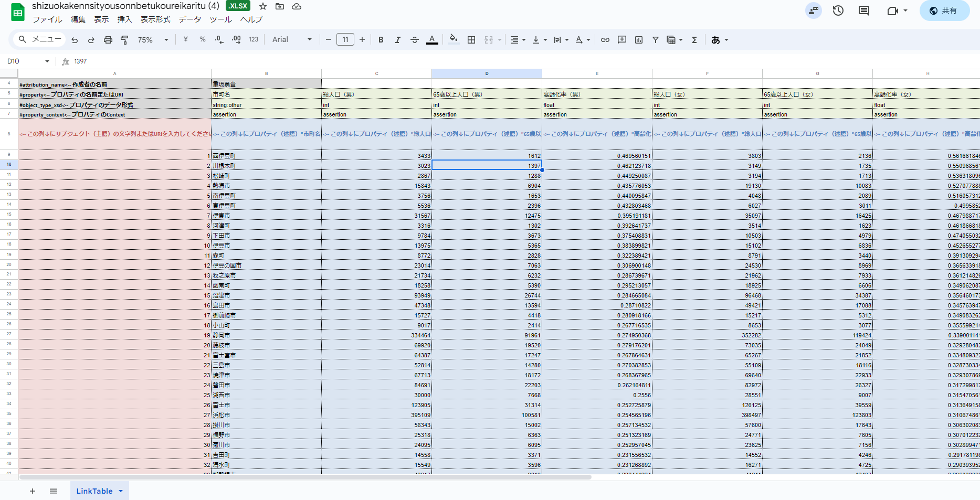Screen dimensions: 980x500
Task: Apply yen currency format
Action: (186, 39)
